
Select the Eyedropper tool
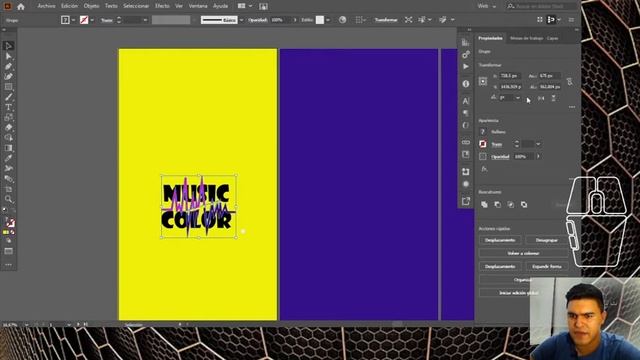[8, 158]
